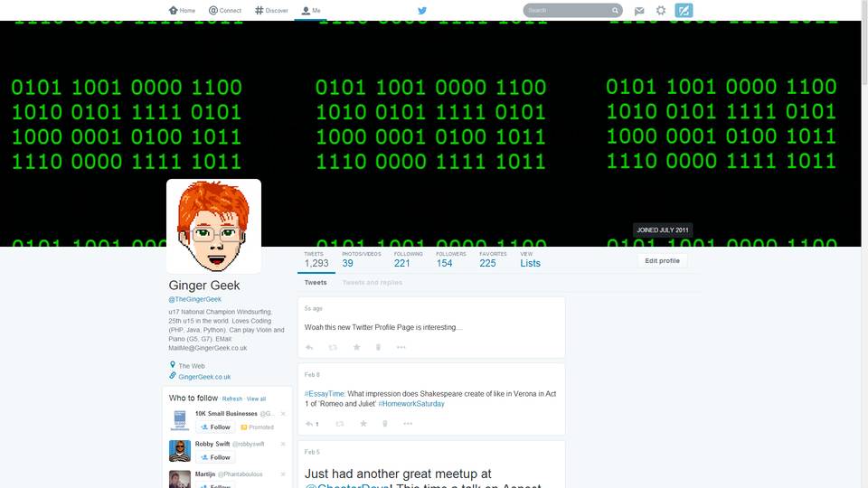868x488 pixels.
Task: Click the '5s ago' tweet timestamp
Action: 314,309
